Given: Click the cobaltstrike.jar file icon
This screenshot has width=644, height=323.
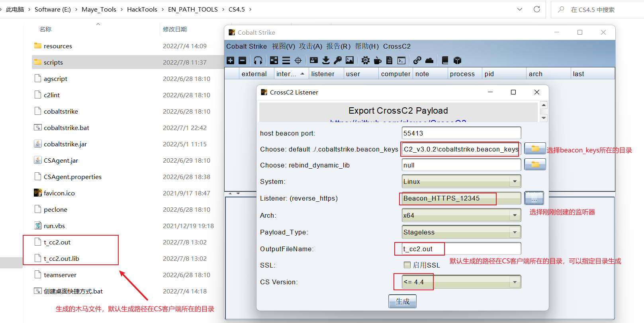Looking at the screenshot, I should [x=38, y=144].
